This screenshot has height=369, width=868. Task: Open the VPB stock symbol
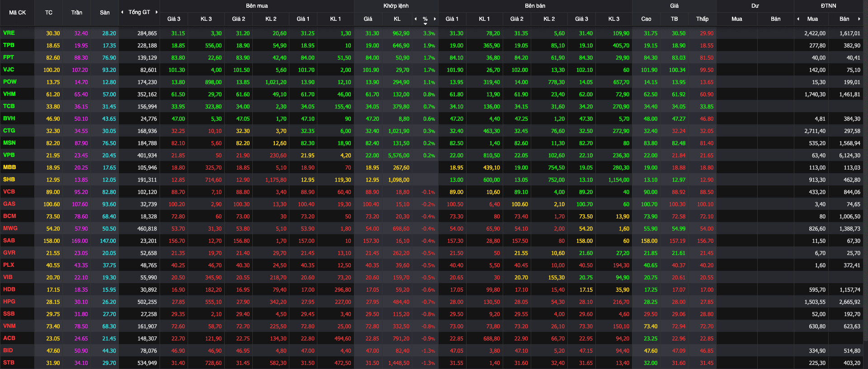tap(9, 155)
